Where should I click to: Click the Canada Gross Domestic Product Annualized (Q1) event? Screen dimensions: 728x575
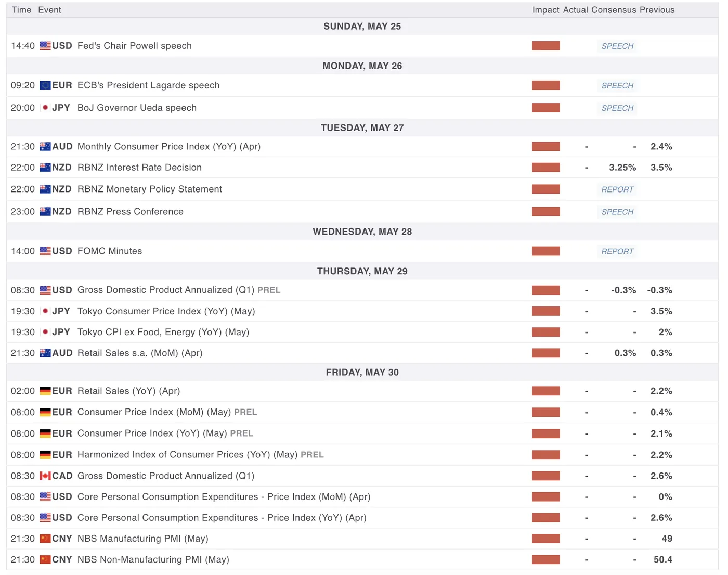click(166, 476)
